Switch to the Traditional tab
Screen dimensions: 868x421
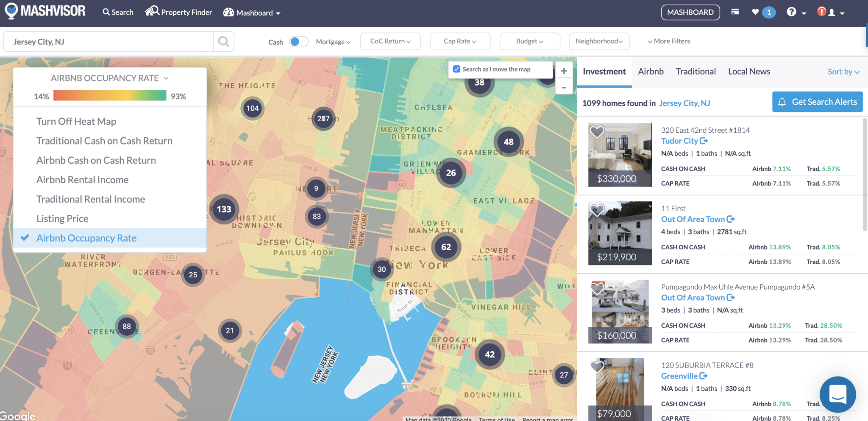[x=696, y=71]
